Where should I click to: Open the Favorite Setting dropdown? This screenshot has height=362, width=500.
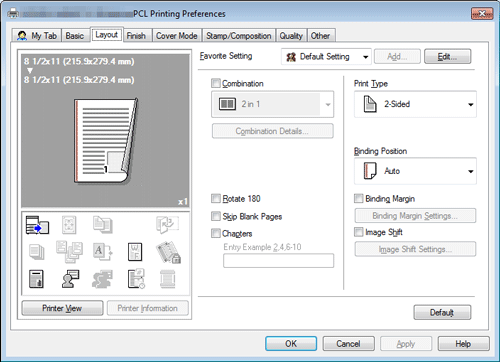pos(327,57)
